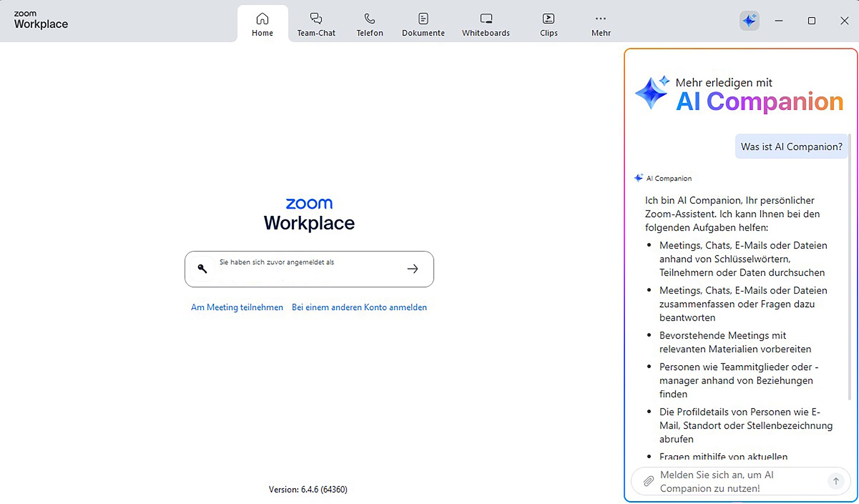This screenshot has width=859, height=504.
Task: Click the key icon in login box
Action: pyautogui.click(x=203, y=269)
